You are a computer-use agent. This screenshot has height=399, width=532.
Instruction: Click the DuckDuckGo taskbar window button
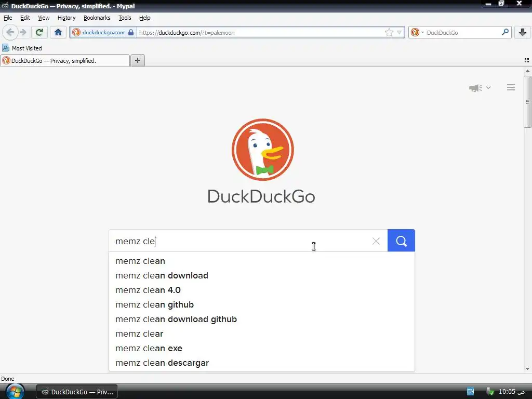coord(77,392)
